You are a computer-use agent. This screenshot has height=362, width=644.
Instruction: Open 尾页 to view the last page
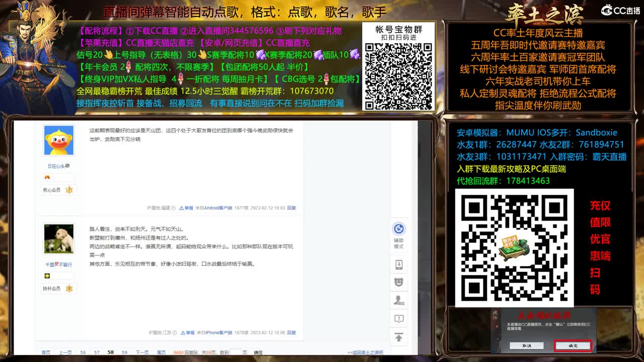[x=160, y=352]
